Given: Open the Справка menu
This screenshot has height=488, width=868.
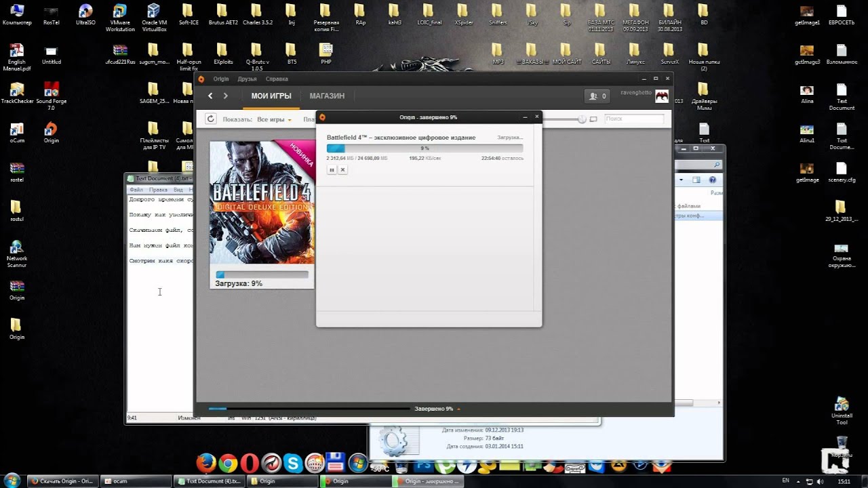Looking at the screenshot, I should point(277,79).
